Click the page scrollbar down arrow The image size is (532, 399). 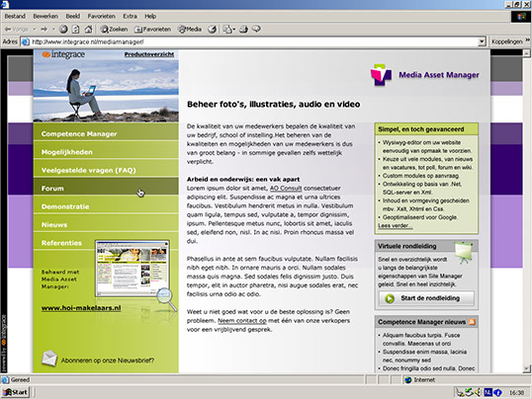tap(526, 368)
